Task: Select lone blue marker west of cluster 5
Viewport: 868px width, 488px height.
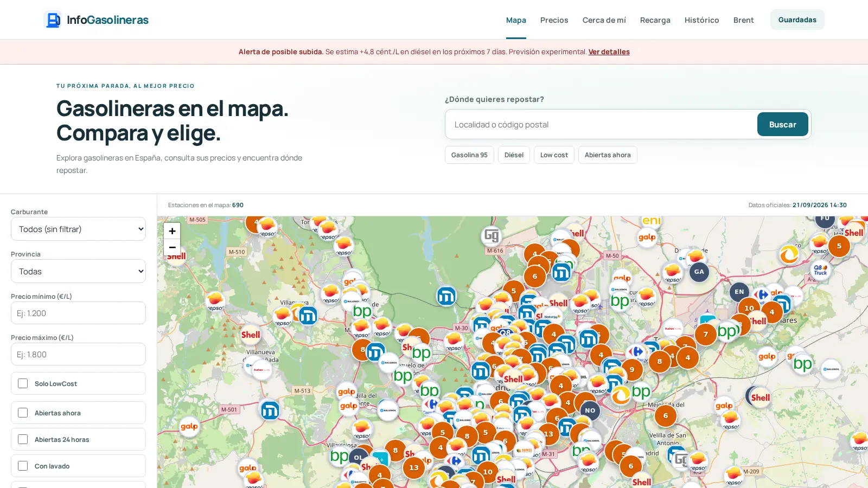Action: tap(446, 296)
